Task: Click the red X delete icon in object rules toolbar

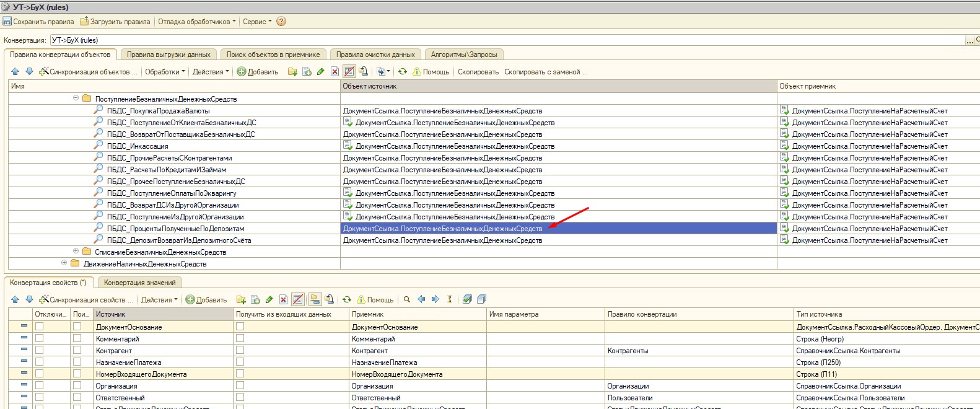Action: click(x=335, y=72)
